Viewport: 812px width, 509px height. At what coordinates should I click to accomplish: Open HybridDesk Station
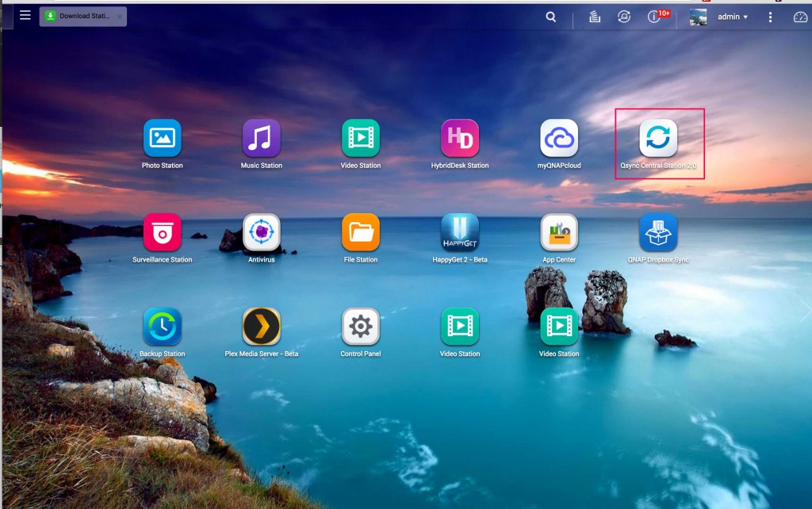460,139
